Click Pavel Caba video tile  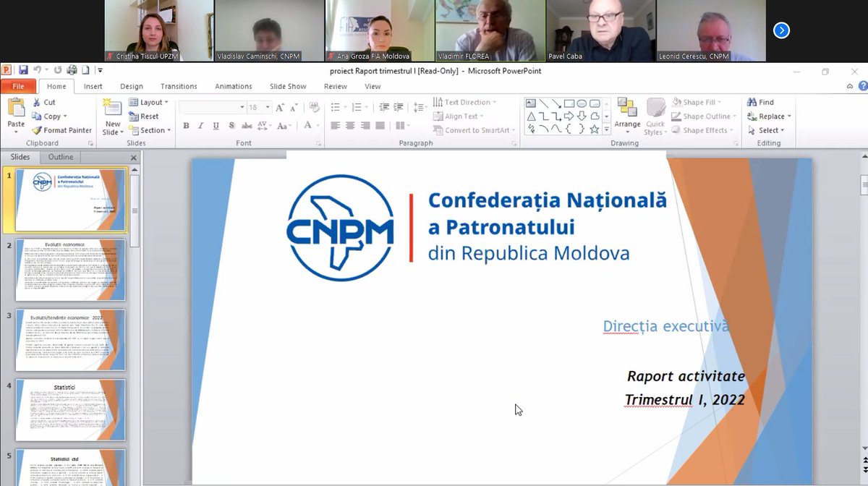click(x=600, y=30)
